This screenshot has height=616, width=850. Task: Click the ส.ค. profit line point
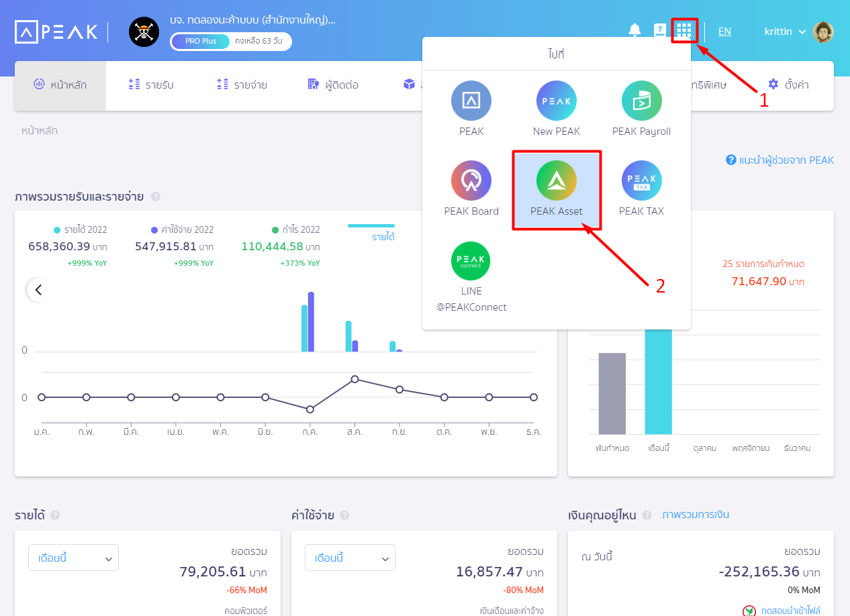(355, 379)
